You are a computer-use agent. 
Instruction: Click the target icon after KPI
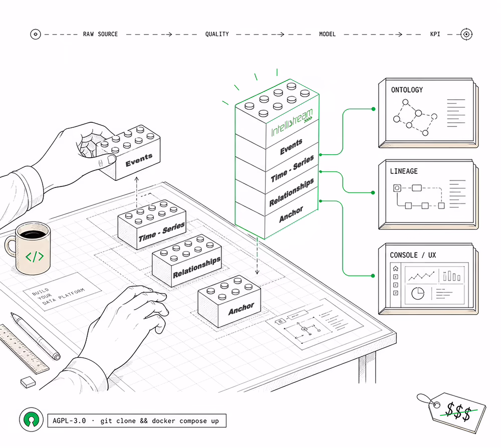coord(466,34)
